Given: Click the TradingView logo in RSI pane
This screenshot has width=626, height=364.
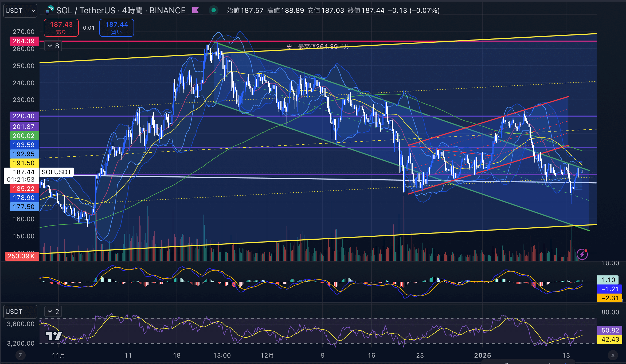Looking at the screenshot, I should (54, 336).
